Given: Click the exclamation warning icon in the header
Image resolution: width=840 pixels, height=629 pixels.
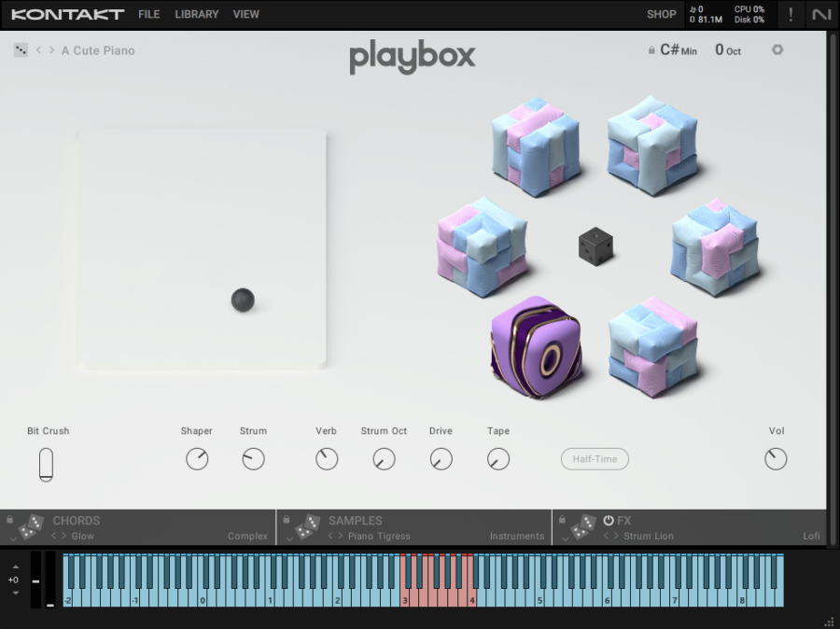Looking at the screenshot, I should 790,14.
